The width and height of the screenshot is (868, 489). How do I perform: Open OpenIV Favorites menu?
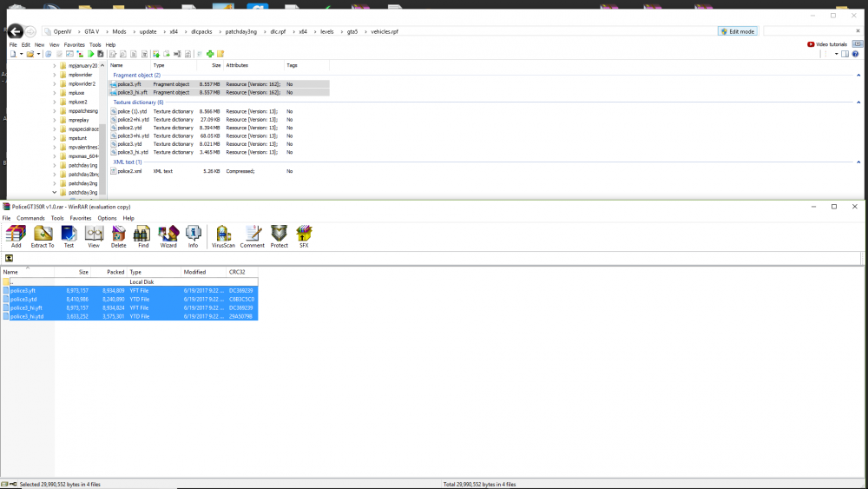[74, 45]
